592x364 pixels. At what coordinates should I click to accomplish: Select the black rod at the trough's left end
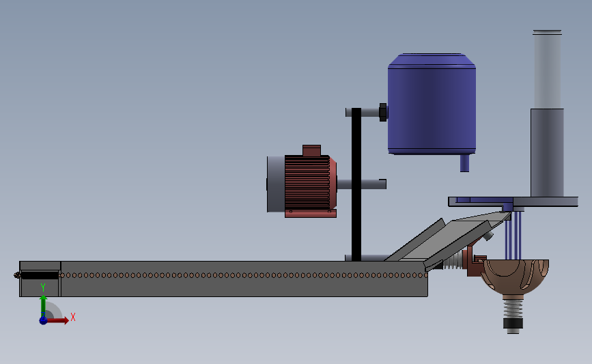pos(40,275)
